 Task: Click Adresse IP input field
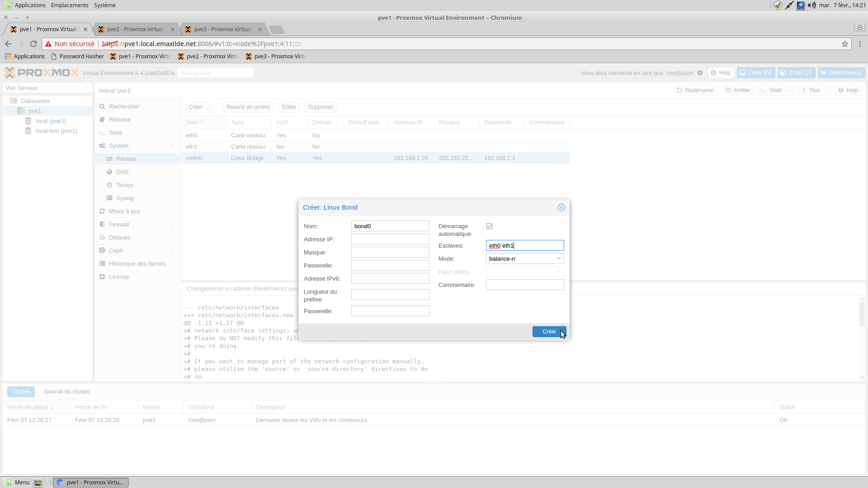point(390,239)
